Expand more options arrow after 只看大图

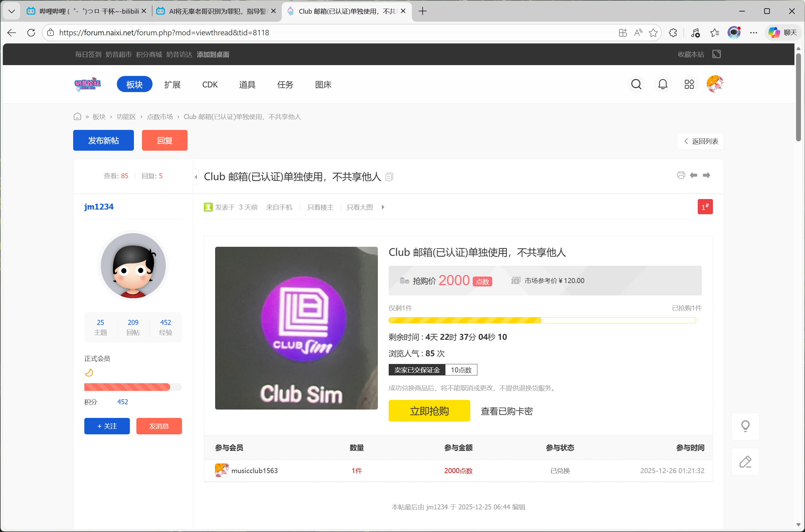coord(383,207)
